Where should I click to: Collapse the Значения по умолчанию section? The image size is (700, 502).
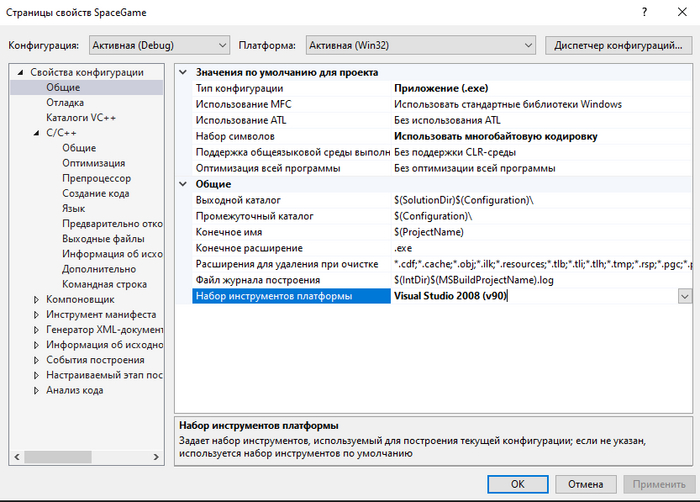coord(183,73)
